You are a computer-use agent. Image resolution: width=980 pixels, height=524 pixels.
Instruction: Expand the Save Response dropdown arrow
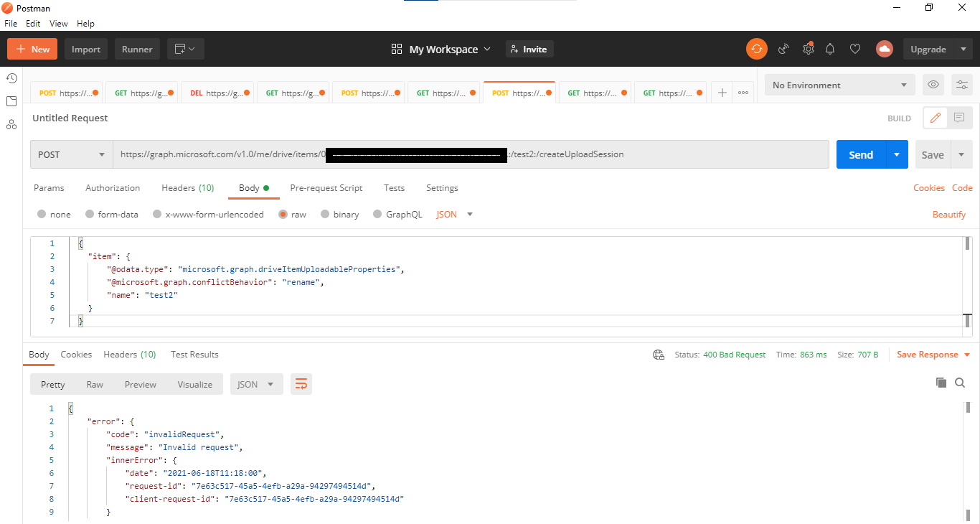966,355
